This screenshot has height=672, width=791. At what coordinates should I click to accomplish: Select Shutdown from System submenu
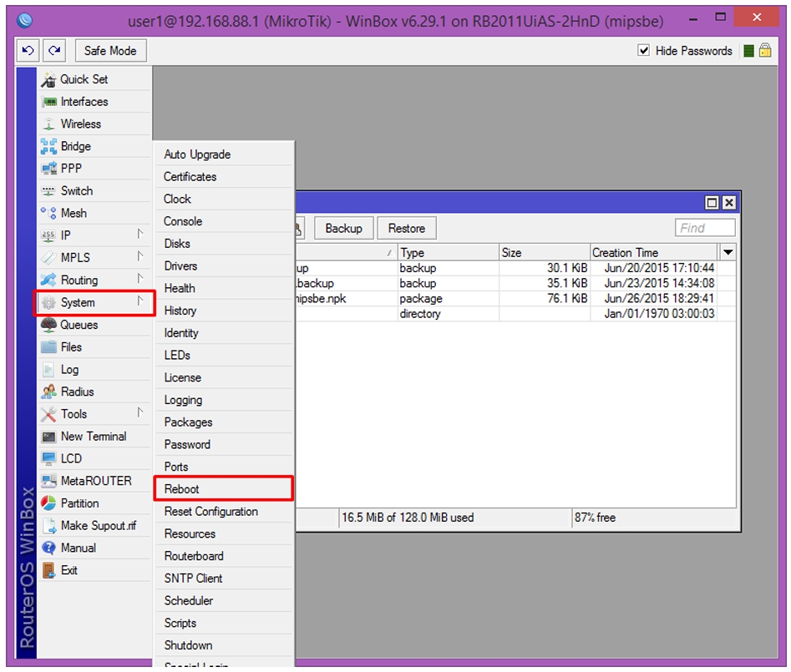tap(224, 645)
